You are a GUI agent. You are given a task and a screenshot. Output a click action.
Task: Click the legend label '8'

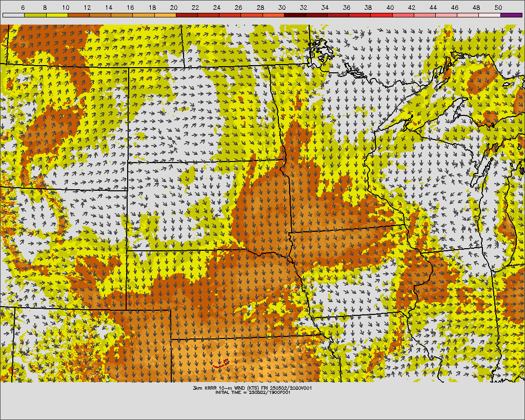pyautogui.click(x=45, y=7)
